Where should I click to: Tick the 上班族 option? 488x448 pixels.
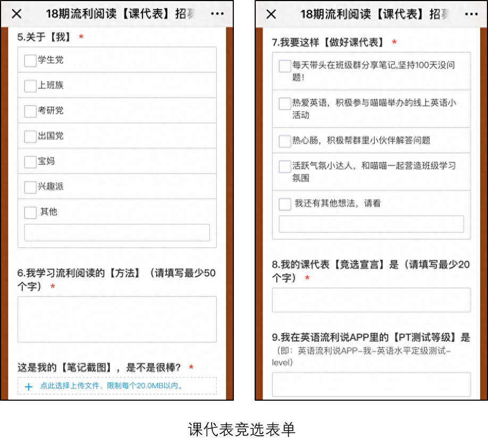click(30, 86)
